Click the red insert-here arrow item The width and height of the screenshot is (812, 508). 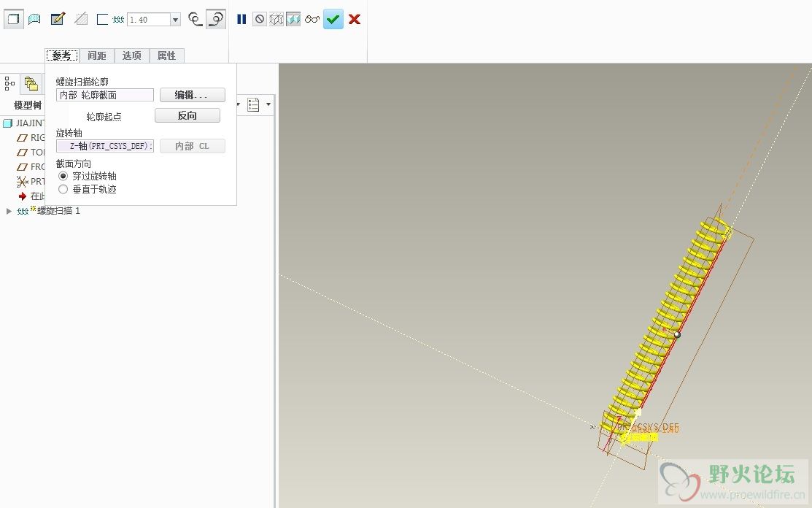click(23, 196)
